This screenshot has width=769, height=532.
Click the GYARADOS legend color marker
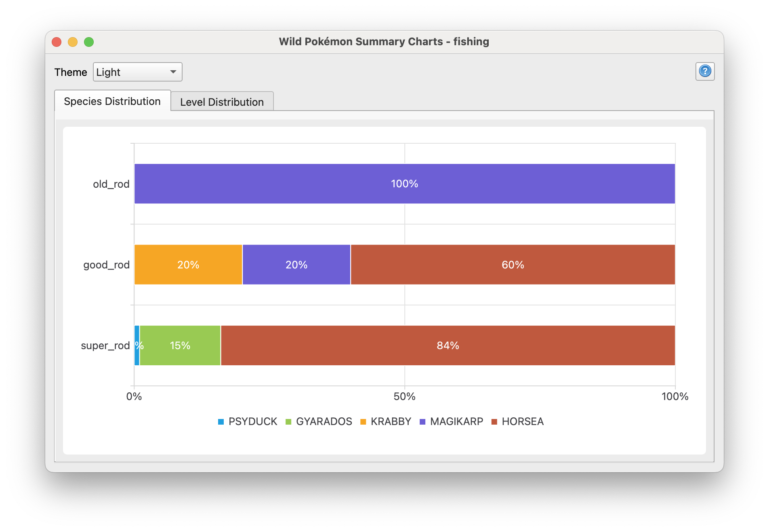tap(288, 422)
